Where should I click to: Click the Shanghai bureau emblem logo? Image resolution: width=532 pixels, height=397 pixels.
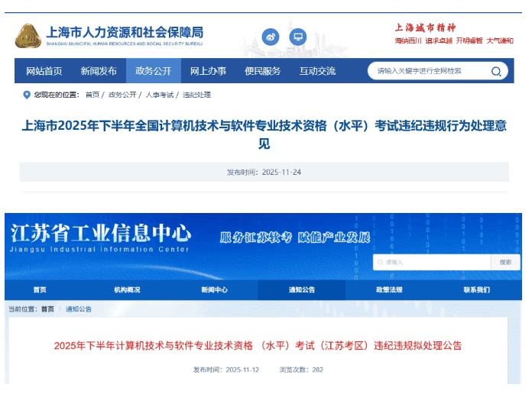(29, 36)
